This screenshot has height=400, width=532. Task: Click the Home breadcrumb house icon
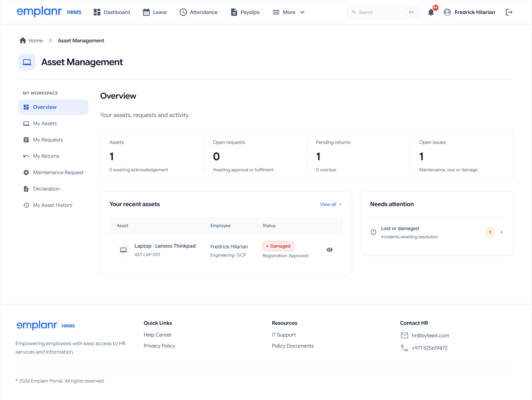23,40
